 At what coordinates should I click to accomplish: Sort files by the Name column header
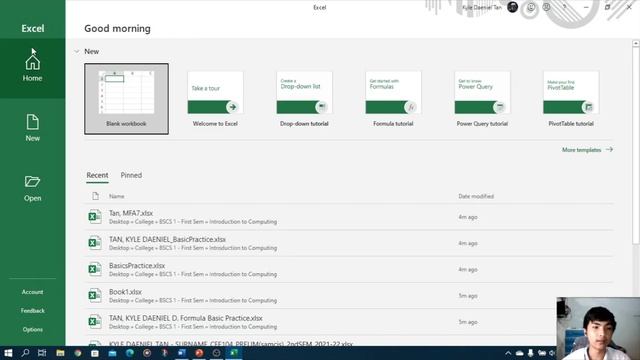click(116, 196)
